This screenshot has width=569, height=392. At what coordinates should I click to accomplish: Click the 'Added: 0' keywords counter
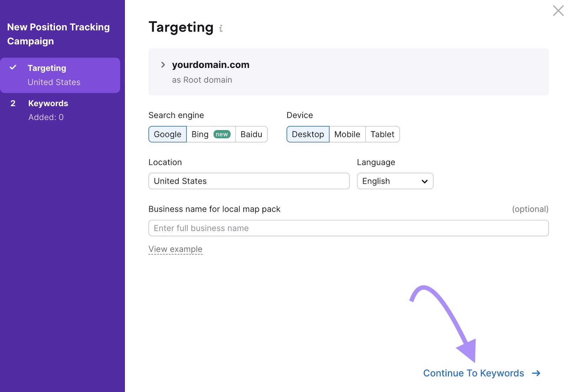pos(46,117)
